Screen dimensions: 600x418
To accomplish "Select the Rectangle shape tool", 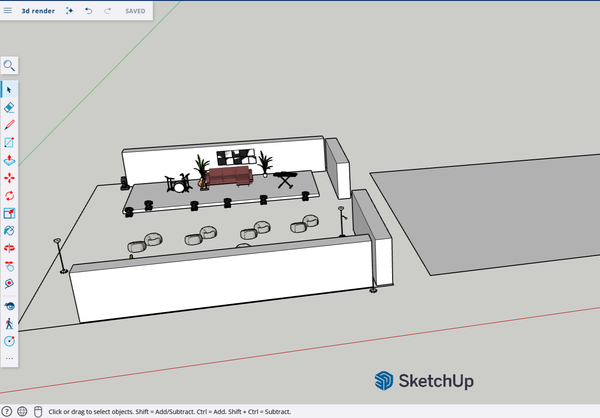I will (x=9, y=142).
